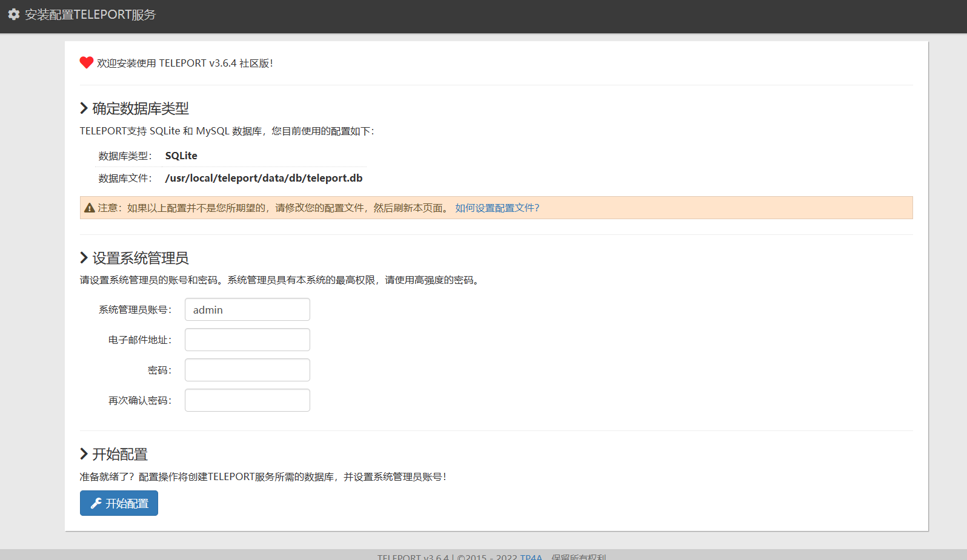Focus the 电子邮件地址 input field
The width and height of the screenshot is (967, 560).
pyautogui.click(x=247, y=340)
